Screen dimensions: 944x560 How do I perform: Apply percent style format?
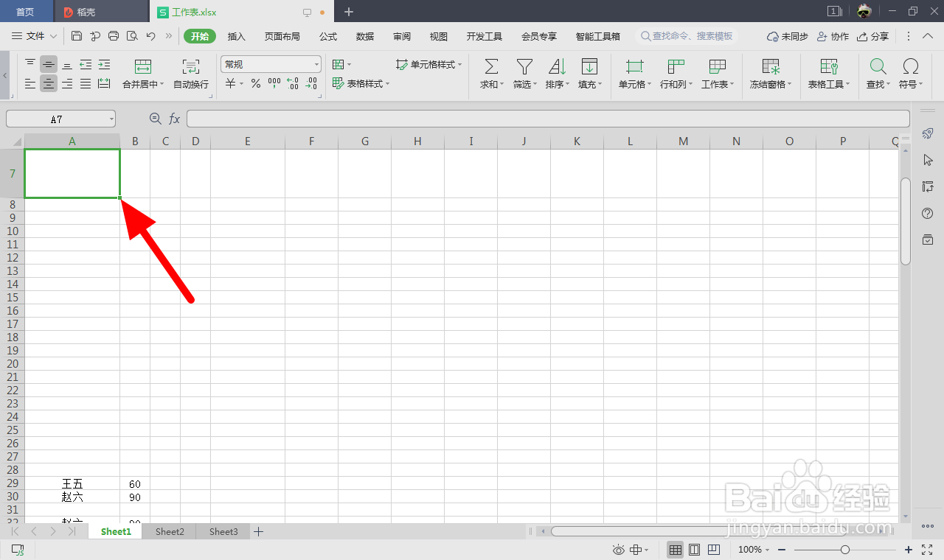click(255, 84)
